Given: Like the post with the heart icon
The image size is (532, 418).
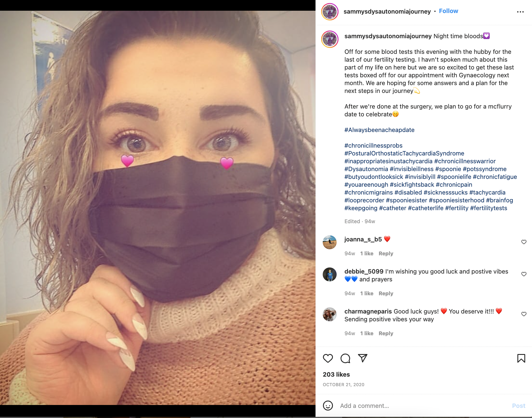Looking at the screenshot, I should coord(328,358).
